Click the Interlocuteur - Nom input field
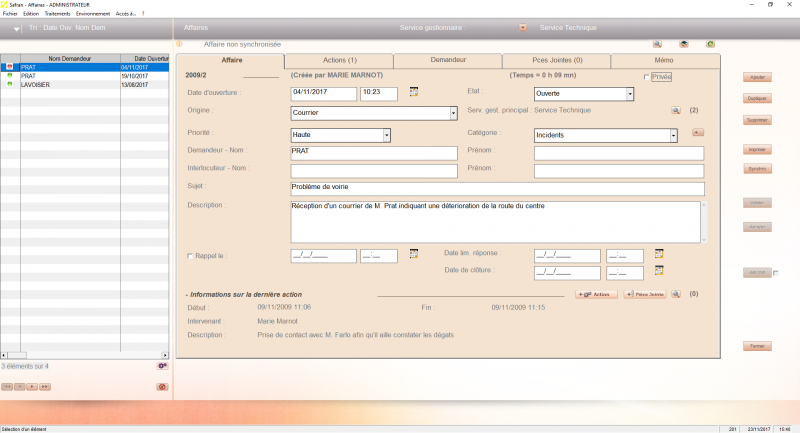800x433 pixels. click(374, 171)
